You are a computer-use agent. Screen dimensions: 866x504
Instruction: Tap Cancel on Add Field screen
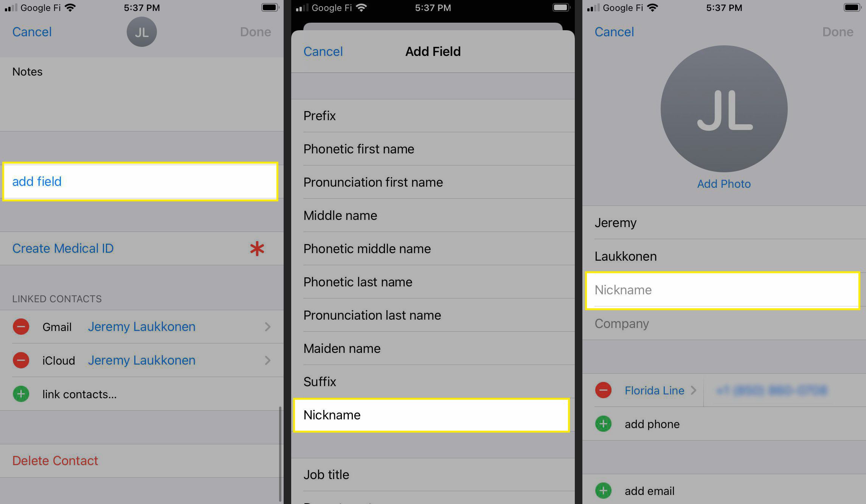click(x=324, y=52)
